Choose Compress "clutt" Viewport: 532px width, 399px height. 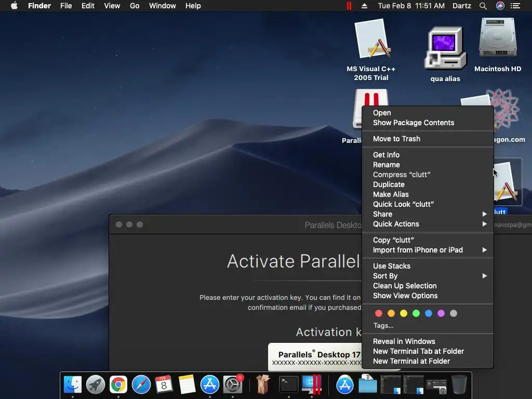(428, 175)
